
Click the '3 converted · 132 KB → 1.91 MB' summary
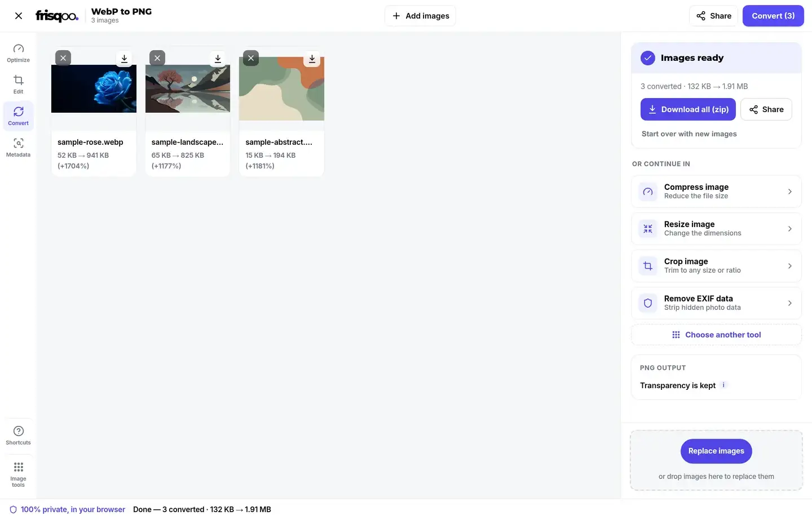coord(694,86)
